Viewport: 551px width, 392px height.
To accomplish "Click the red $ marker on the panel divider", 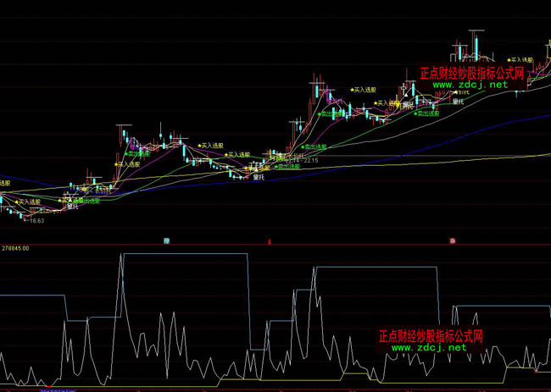I will point(269,242).
